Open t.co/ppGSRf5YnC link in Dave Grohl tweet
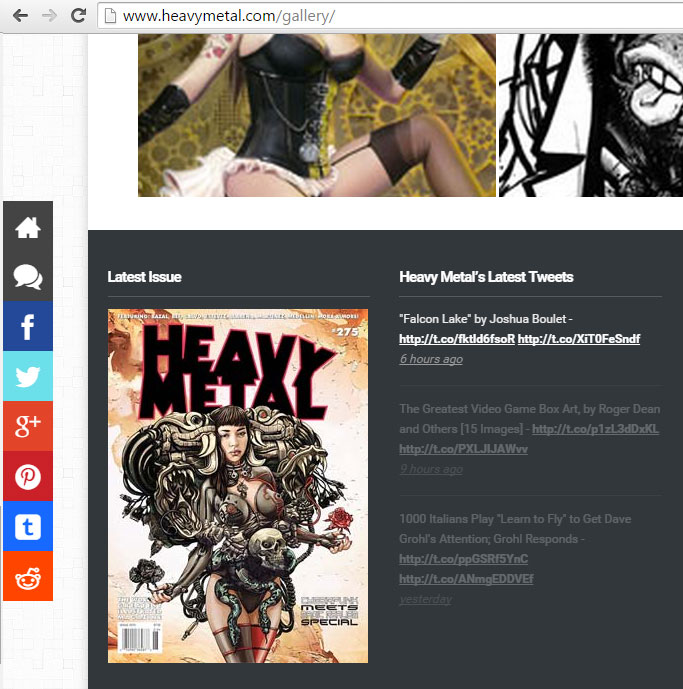 coord(463,559)
